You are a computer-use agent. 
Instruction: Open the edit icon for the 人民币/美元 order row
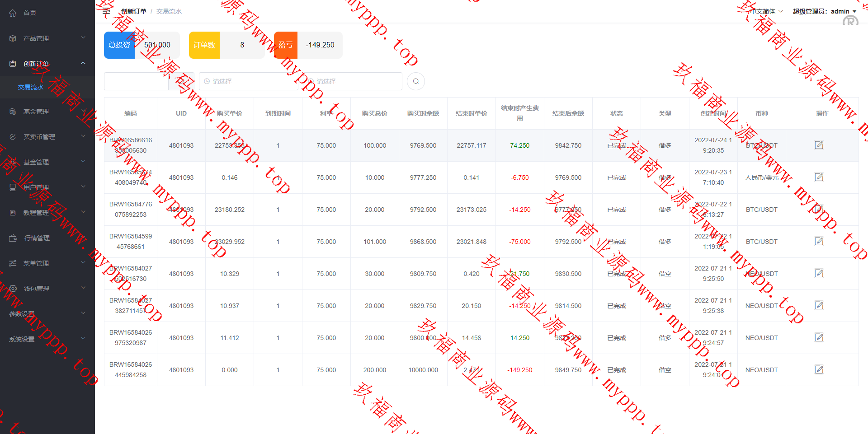pos(819,177)
